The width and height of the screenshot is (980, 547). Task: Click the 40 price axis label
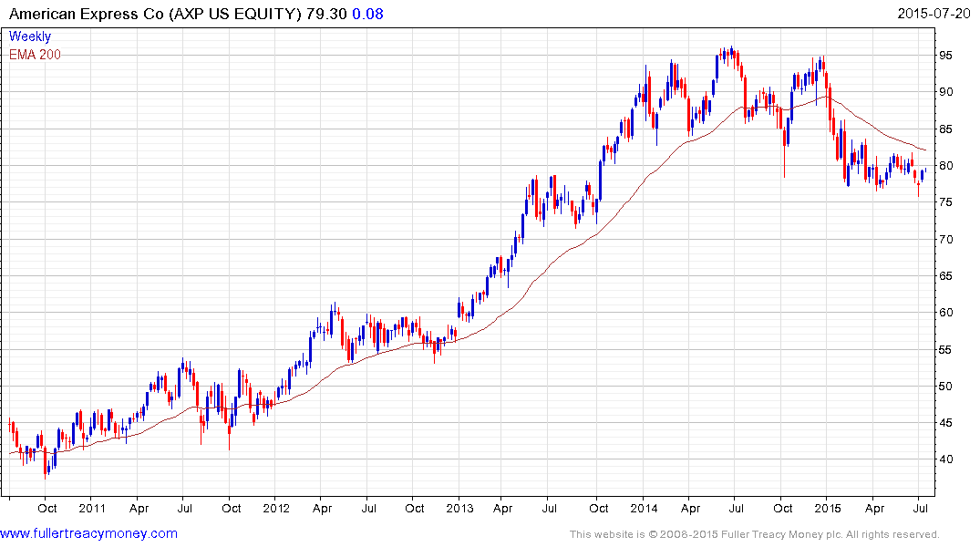[x=945, y=459]
